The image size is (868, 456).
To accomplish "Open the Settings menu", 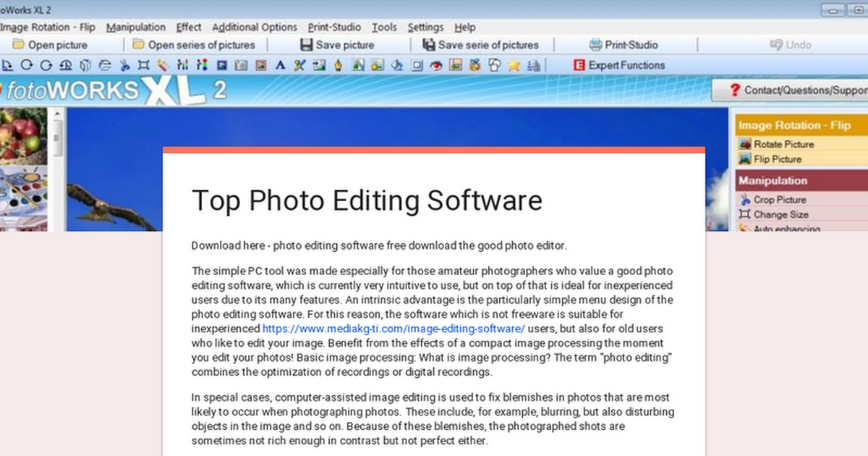I will coord(425,28).
